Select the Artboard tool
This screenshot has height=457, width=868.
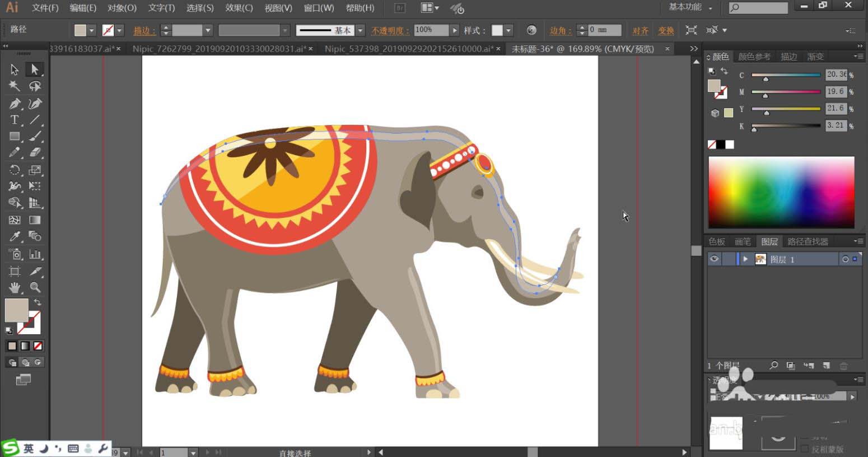coord(15,272)
